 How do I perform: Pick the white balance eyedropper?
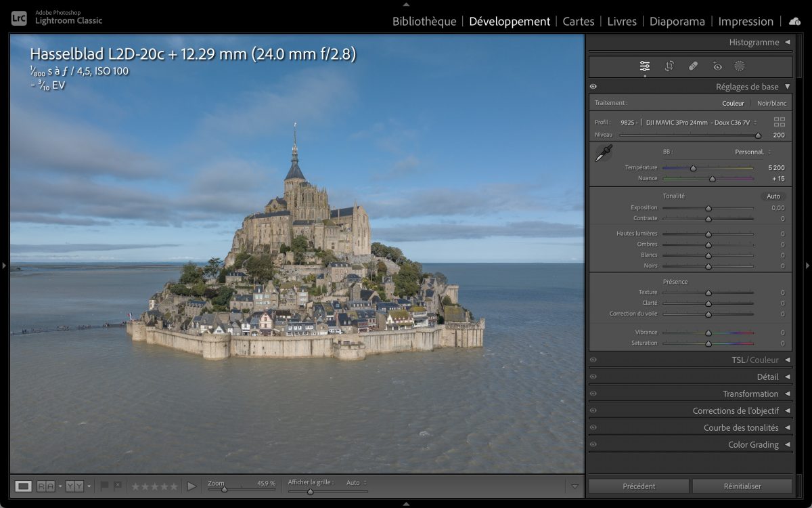click(x=603, y=154)
